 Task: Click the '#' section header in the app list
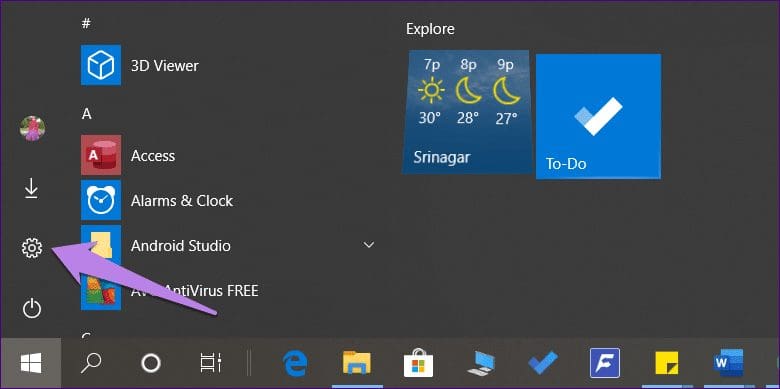86,24
